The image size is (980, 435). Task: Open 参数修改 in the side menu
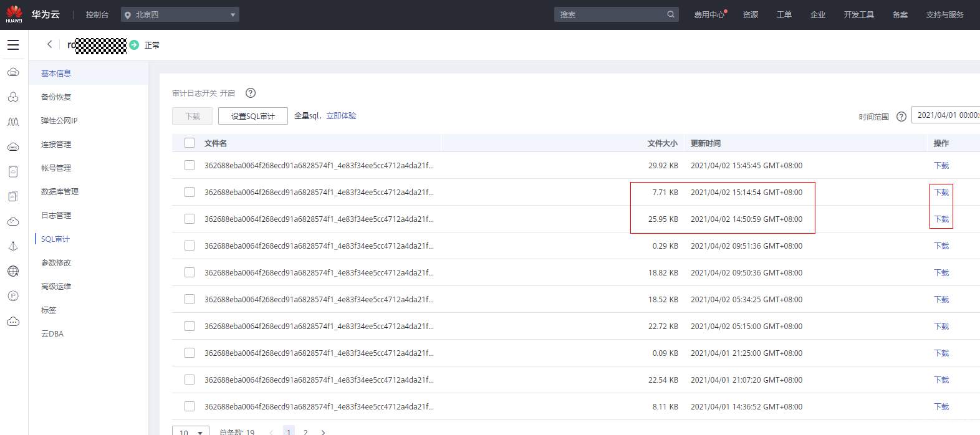point(56,263)
